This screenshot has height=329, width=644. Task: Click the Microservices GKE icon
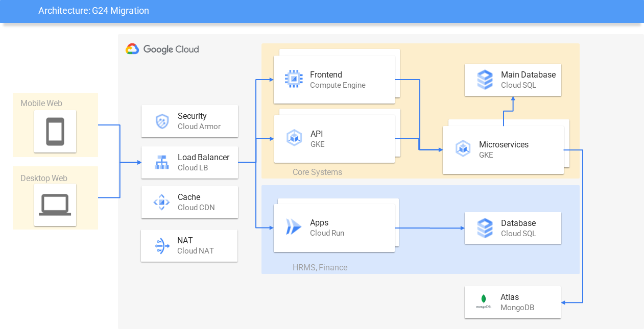pyautogui.click(x=463, y=148)
